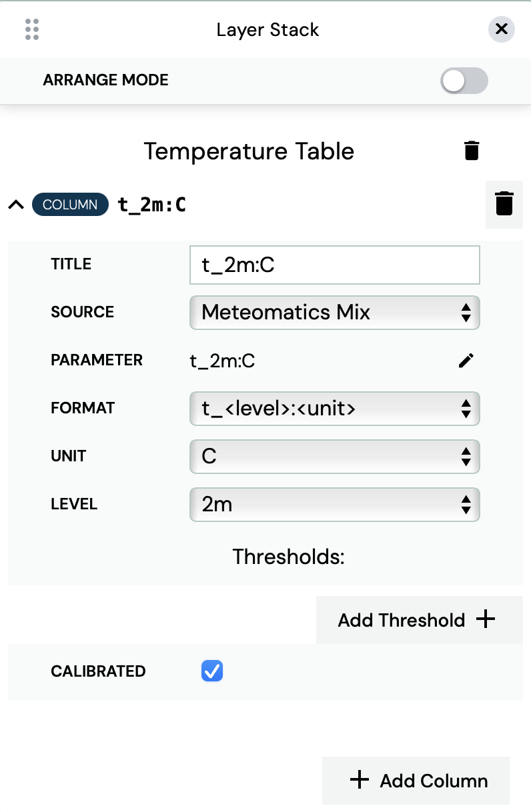The image size is (531, 812).
Task: Open the Source dropdown Meteomatics Mix
Action: pos(335,312)
